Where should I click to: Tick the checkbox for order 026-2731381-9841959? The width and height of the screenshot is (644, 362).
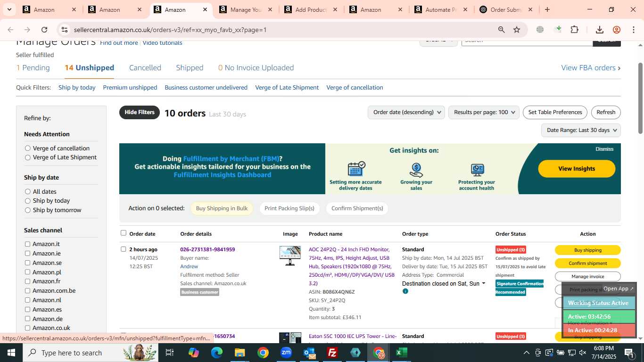(124, 249)
